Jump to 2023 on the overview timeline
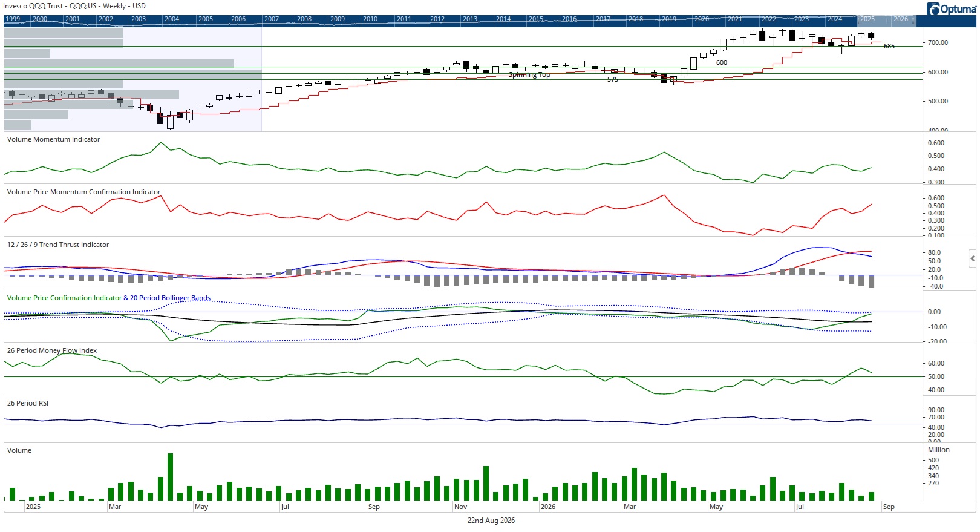980x532 pixels. click(x=802, y=19)
